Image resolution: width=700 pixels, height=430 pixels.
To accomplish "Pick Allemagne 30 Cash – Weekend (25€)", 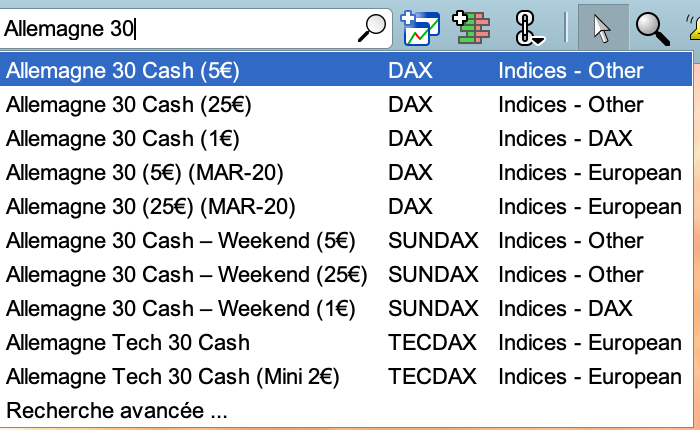I will click(346, 274).
